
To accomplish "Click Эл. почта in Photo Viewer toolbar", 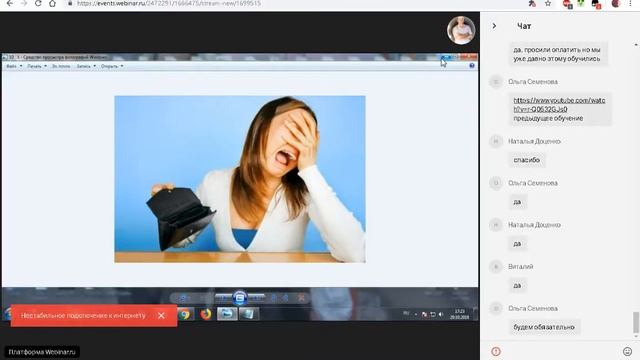I will (61, 66).
